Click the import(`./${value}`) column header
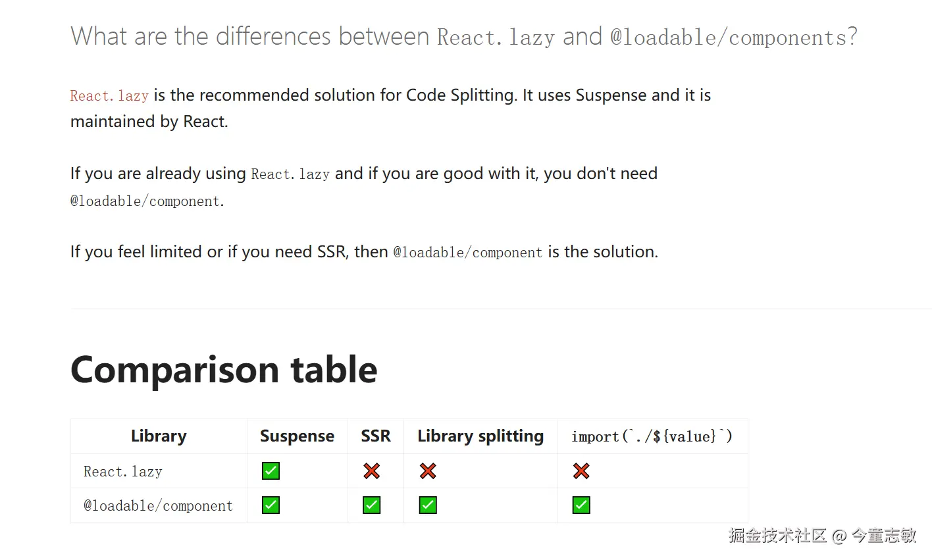932x560 pixels. (652, 437)
